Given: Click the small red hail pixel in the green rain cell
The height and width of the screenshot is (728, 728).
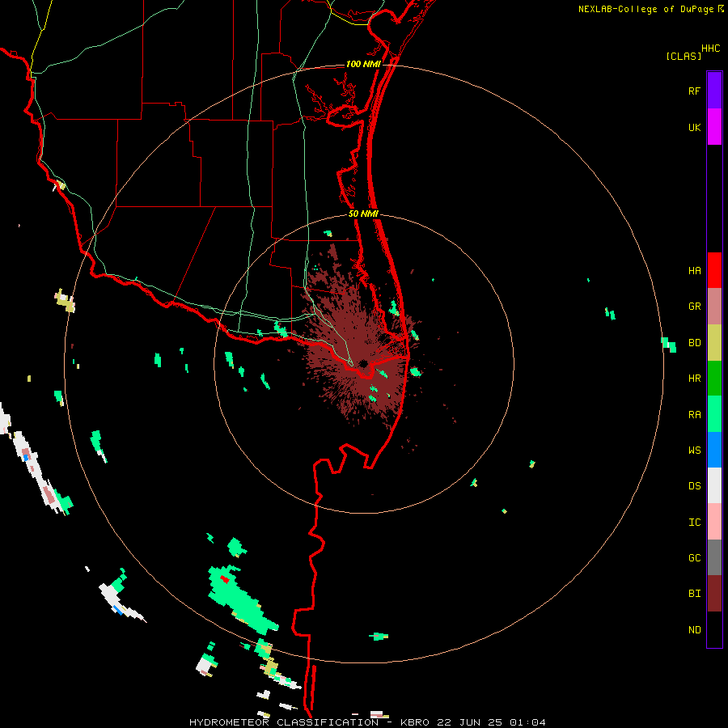Looking at the screenshot, I should pos(225,579).
